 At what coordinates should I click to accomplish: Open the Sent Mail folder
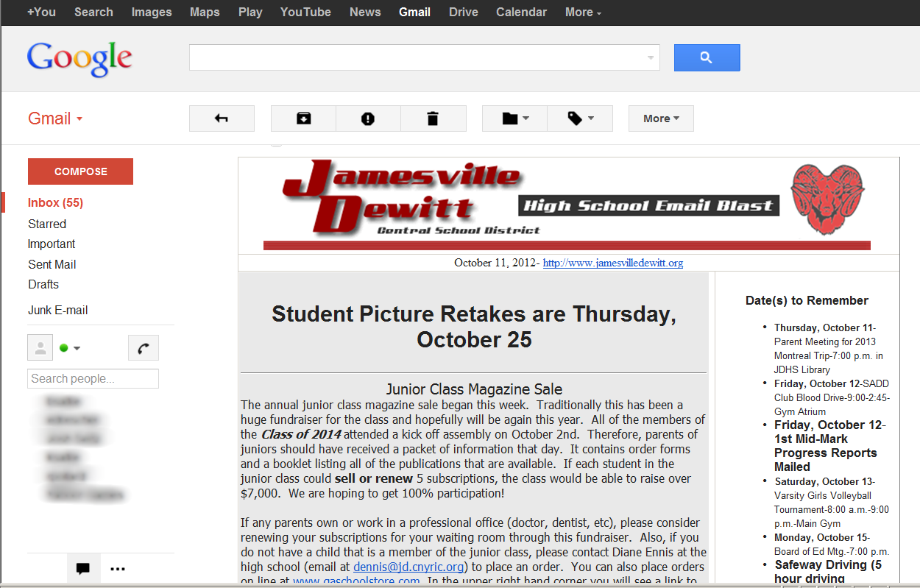point(52,264)
